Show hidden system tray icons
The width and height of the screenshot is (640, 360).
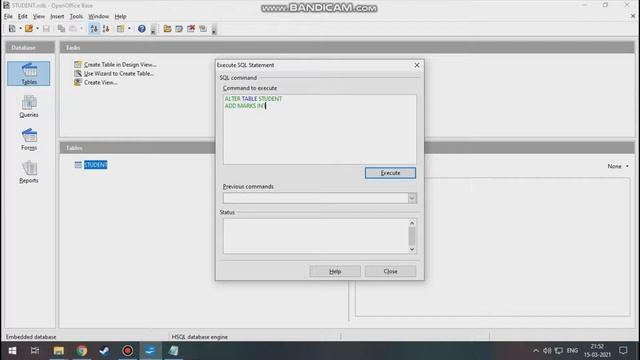click(x=536, y=351)
